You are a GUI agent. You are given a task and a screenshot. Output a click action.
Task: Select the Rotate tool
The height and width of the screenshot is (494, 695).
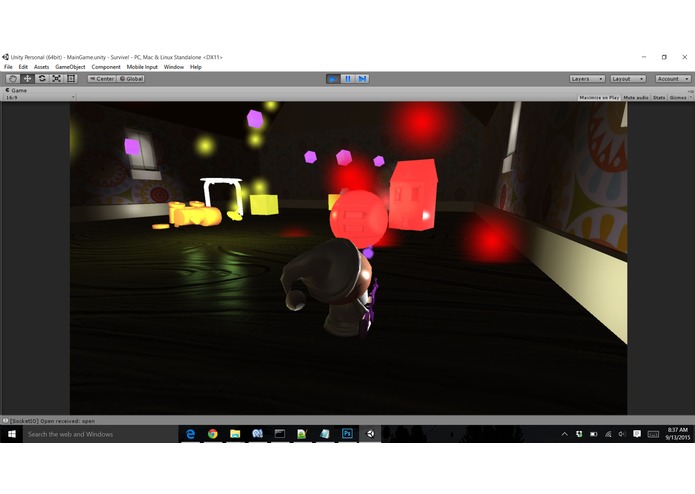tap(42, 79)
